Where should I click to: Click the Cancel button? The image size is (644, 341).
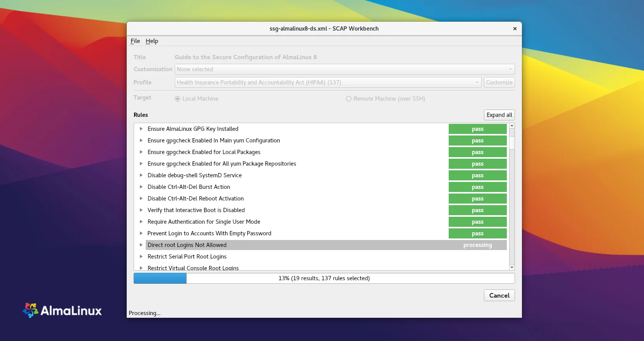click(499, 295)
